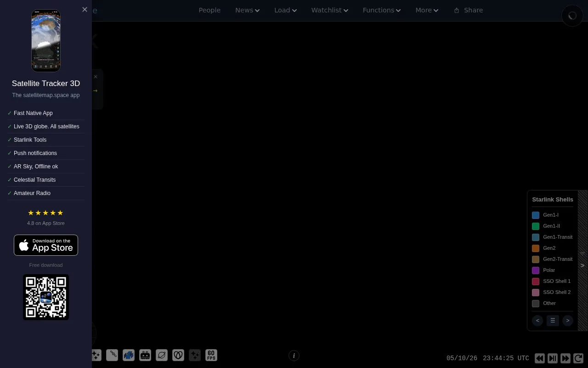Click the Download on the App Store button
588x368 pixels.
tap(46, 245)
